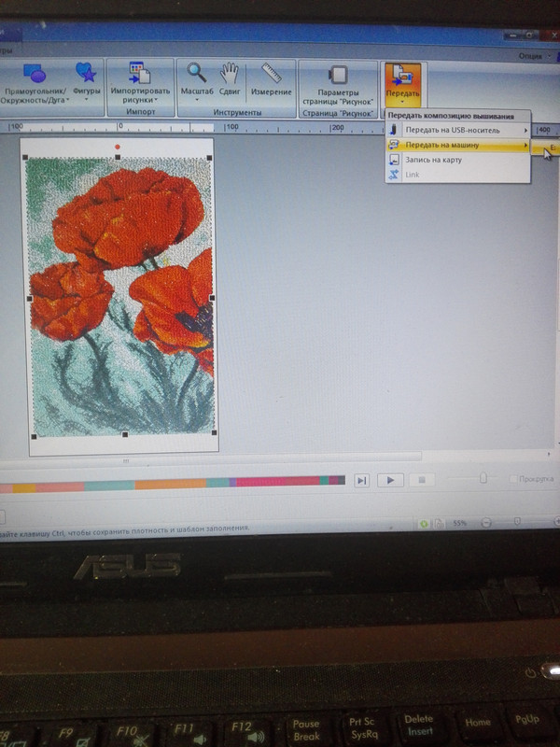The image size is (560, 747).
Task: Click the horizontal scrollbar below the canvas
Action: (209, 458)
